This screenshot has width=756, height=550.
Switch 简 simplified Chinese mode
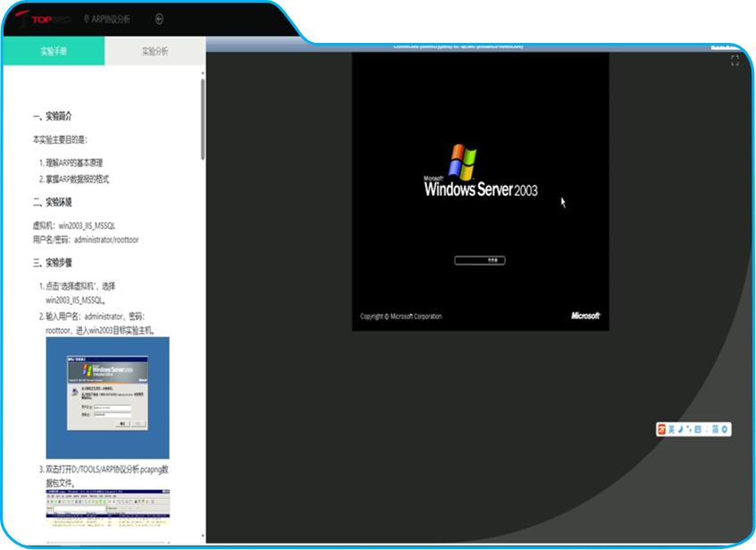click(715, 429)
